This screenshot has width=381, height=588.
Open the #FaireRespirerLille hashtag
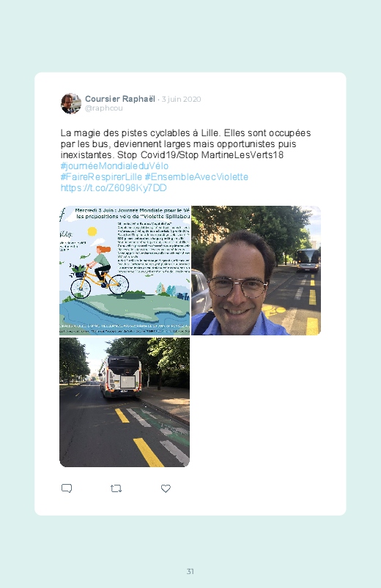pos(101,176)
